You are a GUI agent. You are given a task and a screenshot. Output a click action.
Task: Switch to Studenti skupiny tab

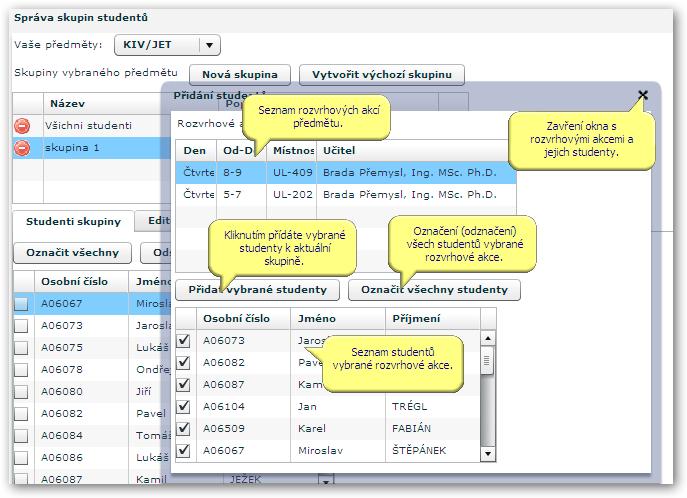(x=73, y=222)
